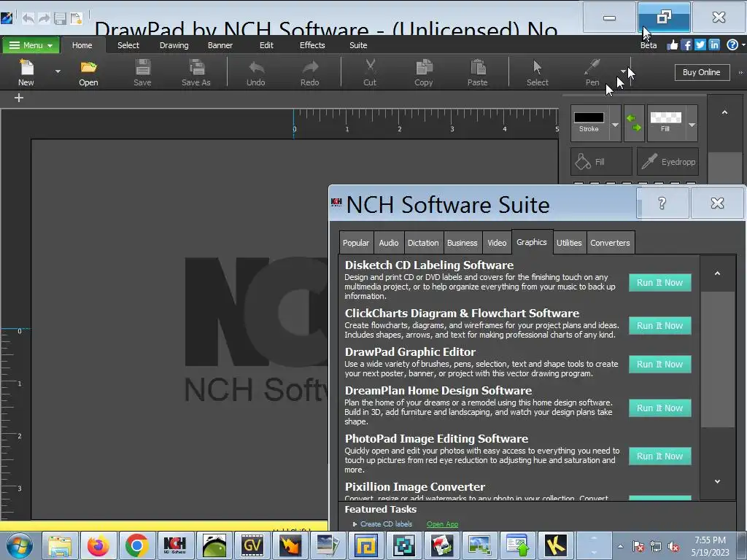
Task: Switch to Video tab in Suite dialog
Action: (x=497, y=243)
